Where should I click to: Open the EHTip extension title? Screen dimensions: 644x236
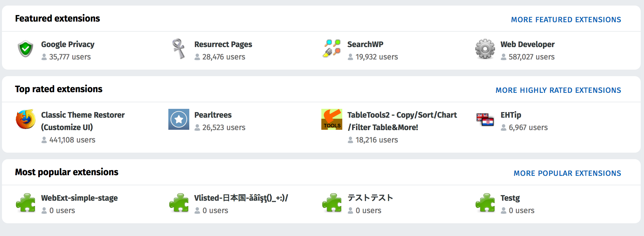(x=511, y=115)
